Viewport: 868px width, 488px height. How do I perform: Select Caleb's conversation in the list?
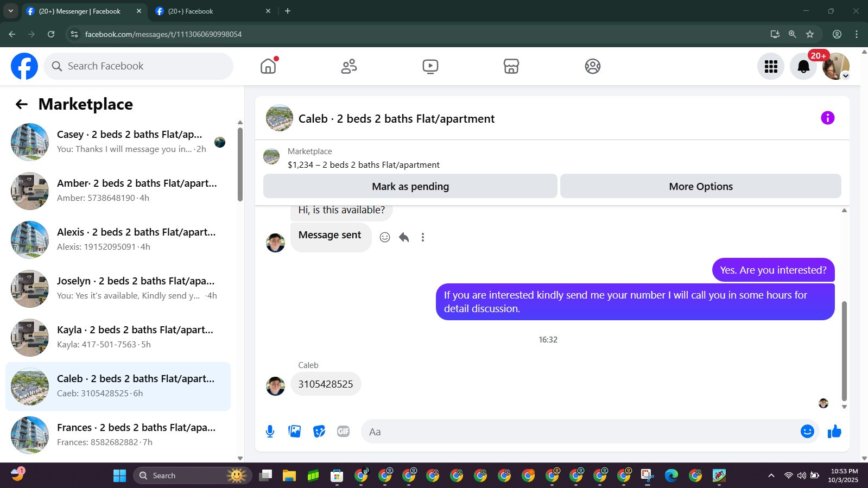(118, 386)
